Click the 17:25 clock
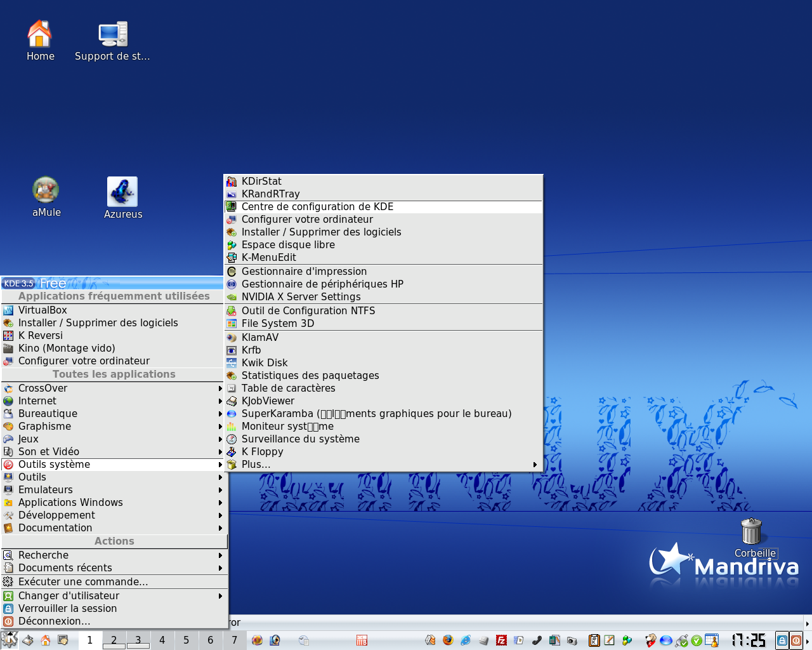This screenshot has width=812, height=650. click(x=749, y=640)
